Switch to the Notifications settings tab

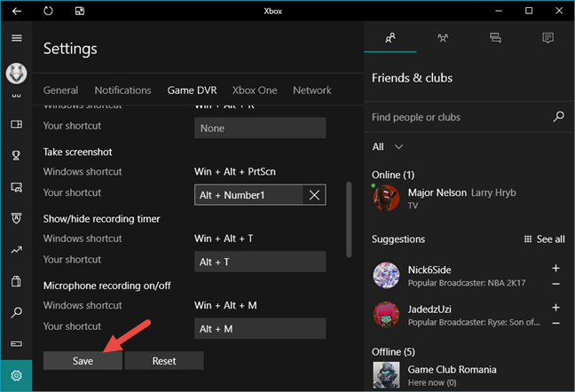[x=122, y=90]
